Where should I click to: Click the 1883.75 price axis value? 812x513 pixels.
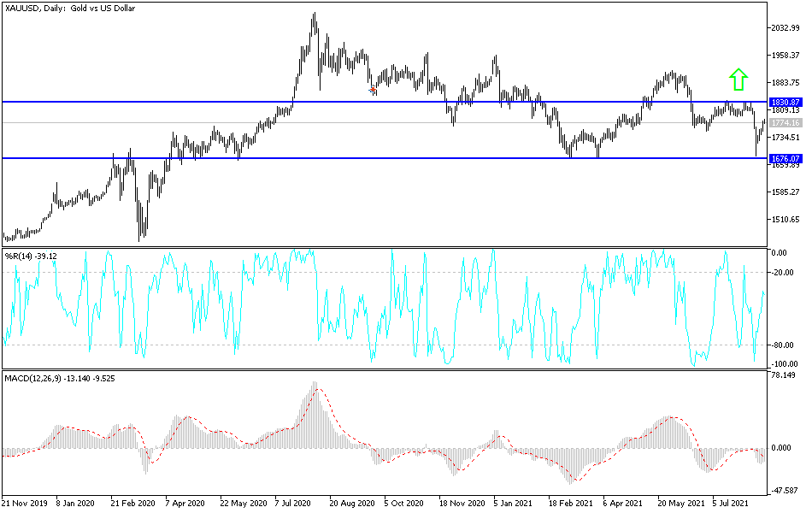coord(786,83)
